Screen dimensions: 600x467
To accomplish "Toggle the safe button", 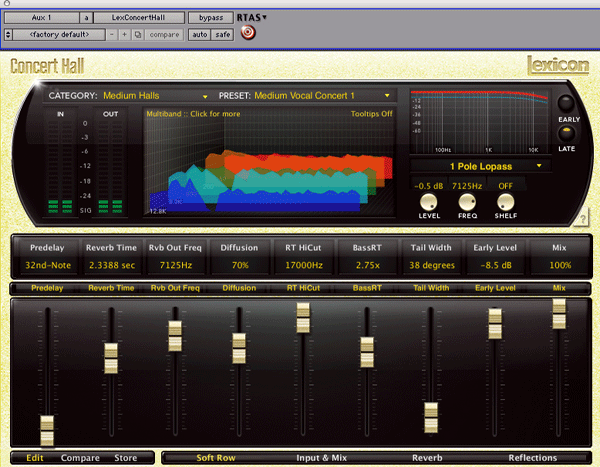I will click(222, 35).
